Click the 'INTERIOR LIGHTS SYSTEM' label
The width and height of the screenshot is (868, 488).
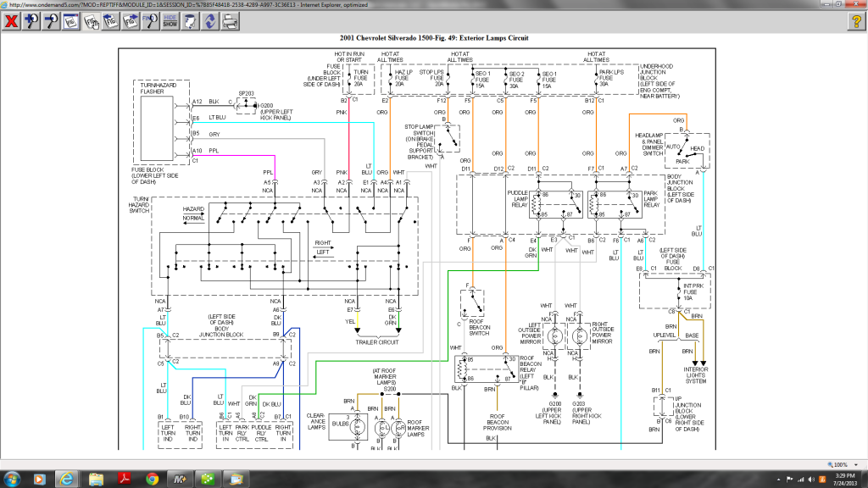(696, 375)
